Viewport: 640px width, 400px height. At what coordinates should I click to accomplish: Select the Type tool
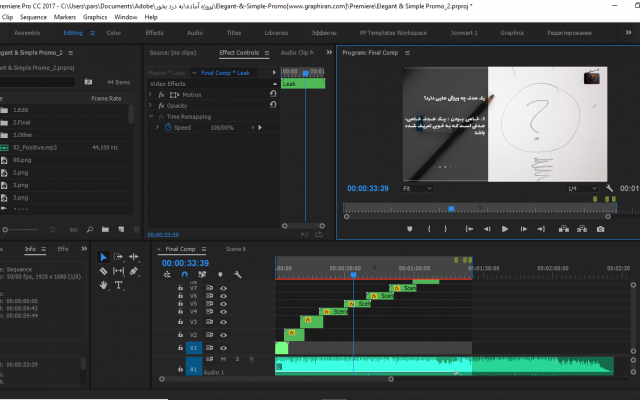click(118, 285)
